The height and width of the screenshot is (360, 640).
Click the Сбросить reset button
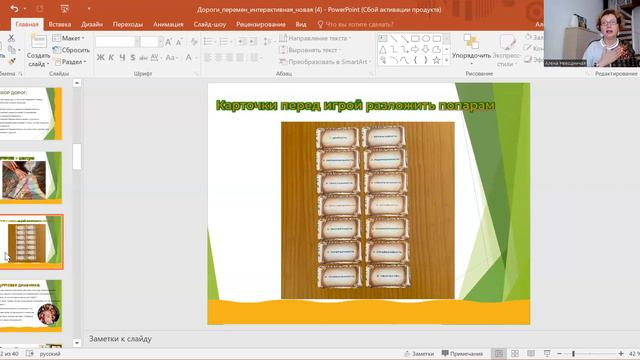tap(71, 50)
